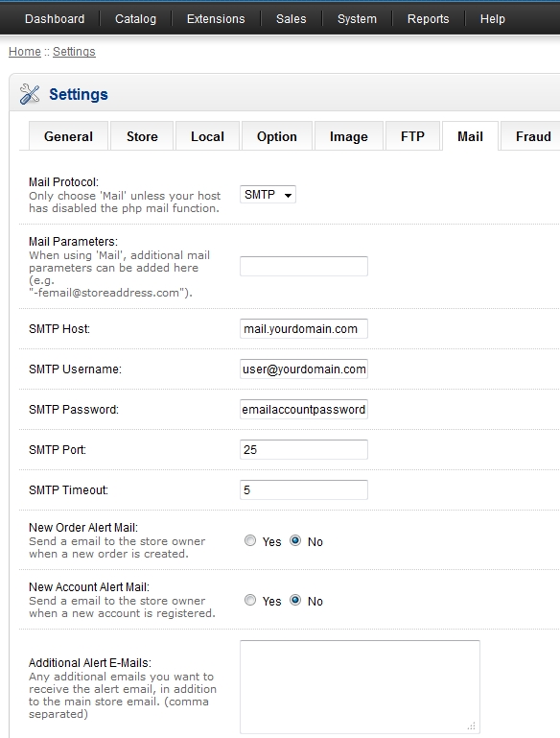
Task: Click the Mail Parameters input field
Action: click(x=304, y=267)
